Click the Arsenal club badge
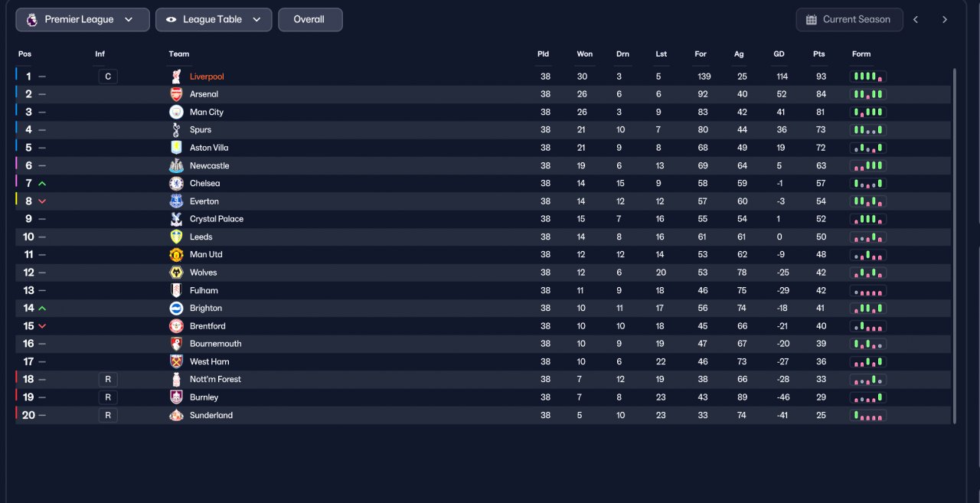 click(x=176, y=94)
